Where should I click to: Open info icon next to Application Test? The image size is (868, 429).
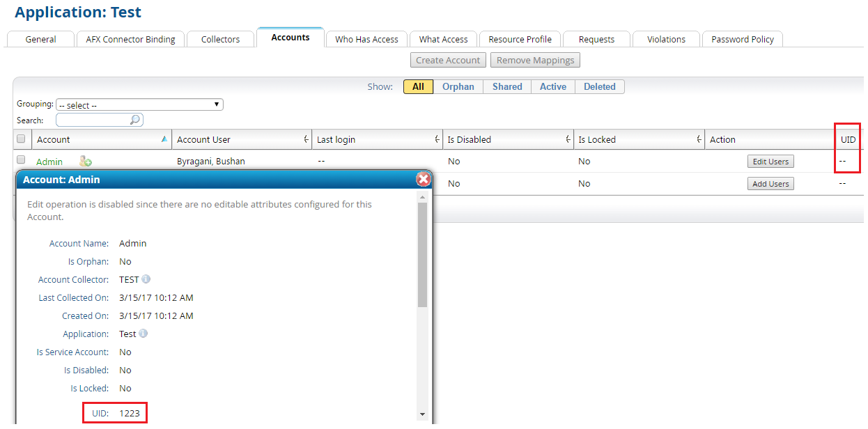coord(144,334)
